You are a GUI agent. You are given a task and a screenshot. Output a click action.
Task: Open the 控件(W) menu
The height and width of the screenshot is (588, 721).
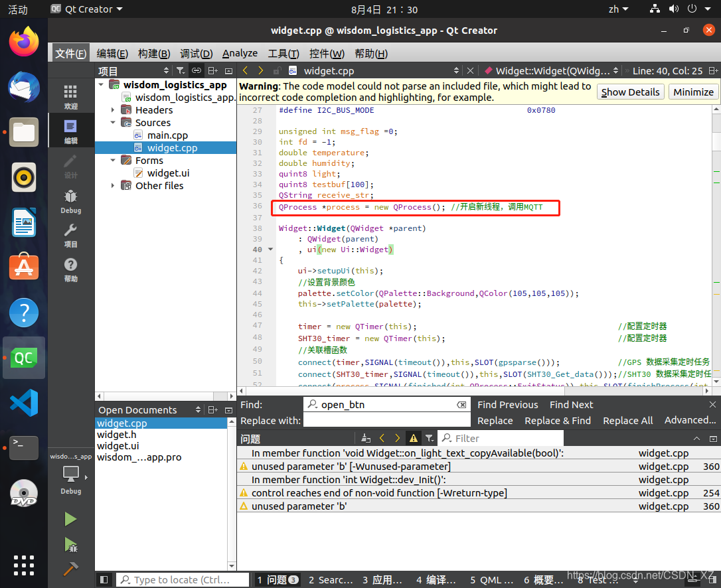pyautogui.click(x=327, y=53)
